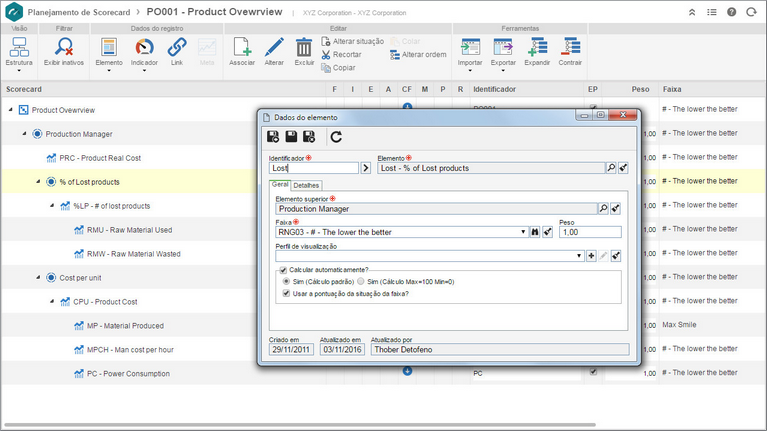This screenshot has height=431, width=767.
Task: Clear Elemento field with eraser icon
Action: coord(623,168)
